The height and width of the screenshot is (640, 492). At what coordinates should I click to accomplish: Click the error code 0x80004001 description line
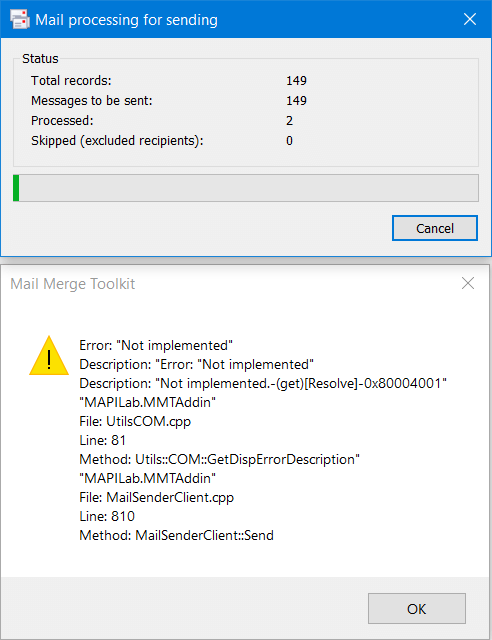pos(263,383)
